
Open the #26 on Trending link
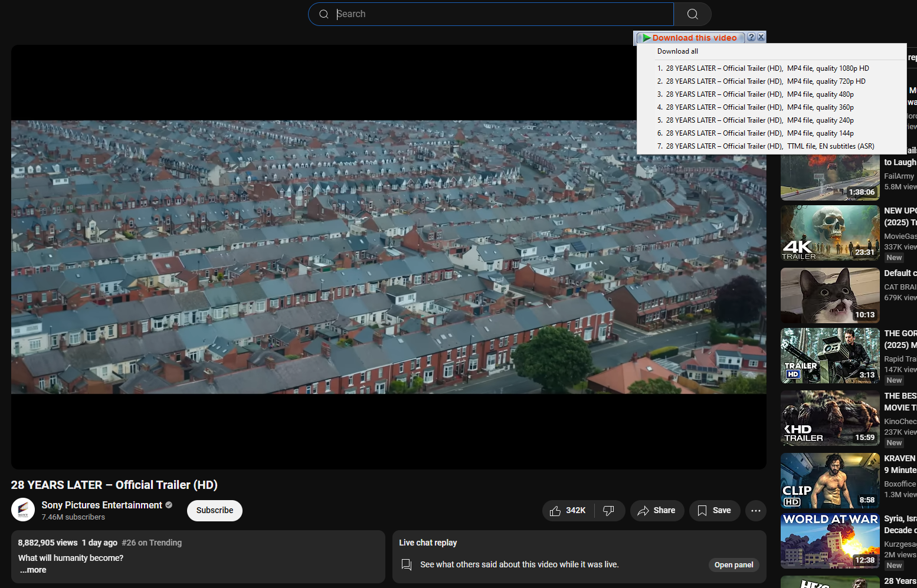click(x=152, y=543)
